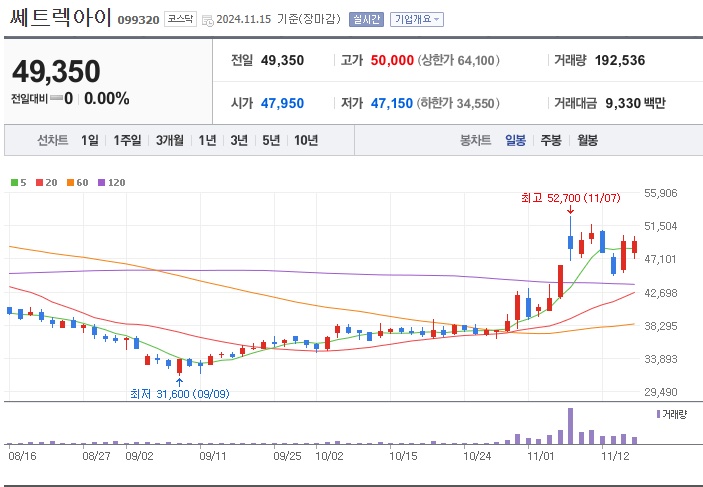Click the 0.00% change value
Image resolution: width=703 pixels, height=487 pixels.
point(107,98)
